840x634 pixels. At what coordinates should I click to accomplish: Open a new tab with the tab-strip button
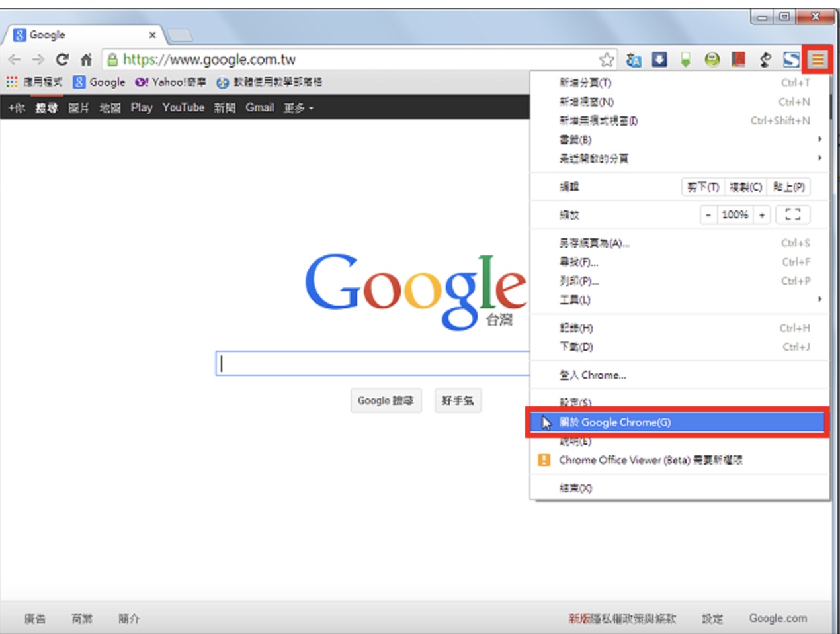click(x=179, y=35)
